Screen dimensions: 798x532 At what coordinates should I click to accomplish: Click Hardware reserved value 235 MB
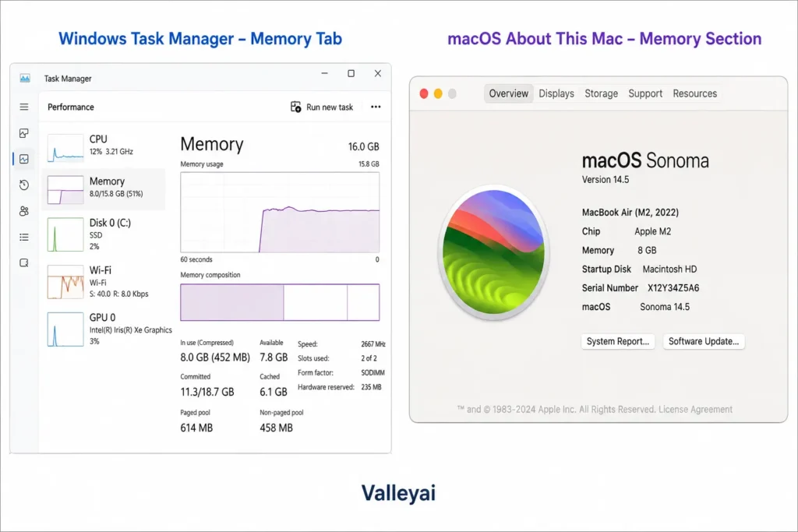[371, 387]
